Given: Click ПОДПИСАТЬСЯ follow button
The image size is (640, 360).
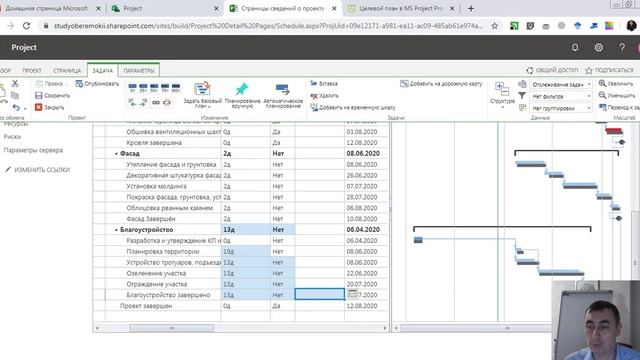Looking at the screenshot, I should 609,70.
